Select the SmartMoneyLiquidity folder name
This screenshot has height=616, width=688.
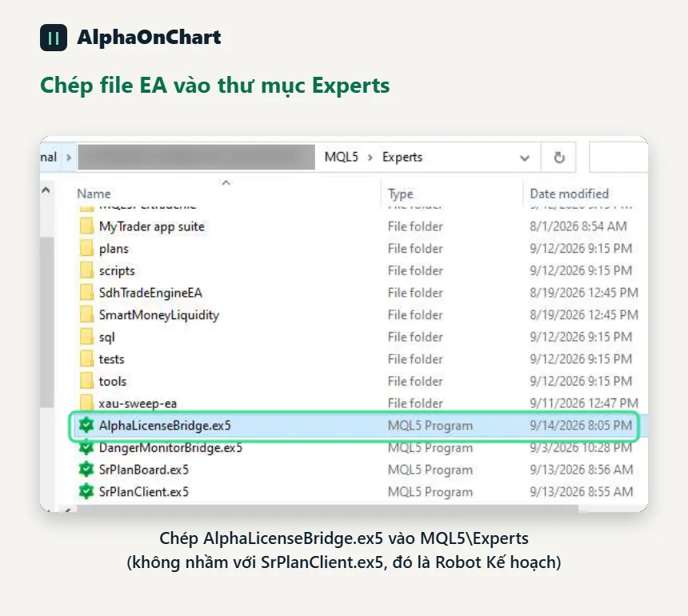coord(159,315)
